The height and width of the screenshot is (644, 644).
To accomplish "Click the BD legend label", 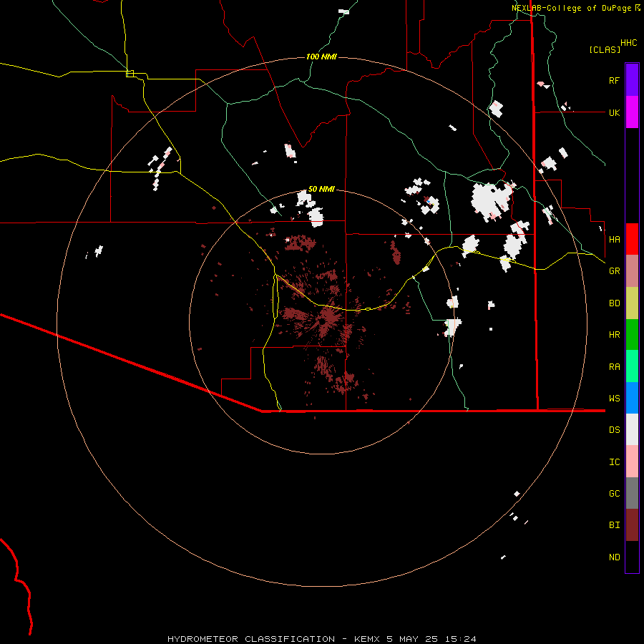I will (x=614, y=303).
